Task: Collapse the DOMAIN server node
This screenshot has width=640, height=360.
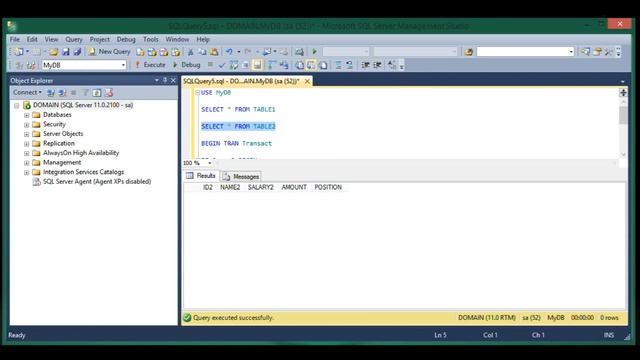Action: [17, 106]
